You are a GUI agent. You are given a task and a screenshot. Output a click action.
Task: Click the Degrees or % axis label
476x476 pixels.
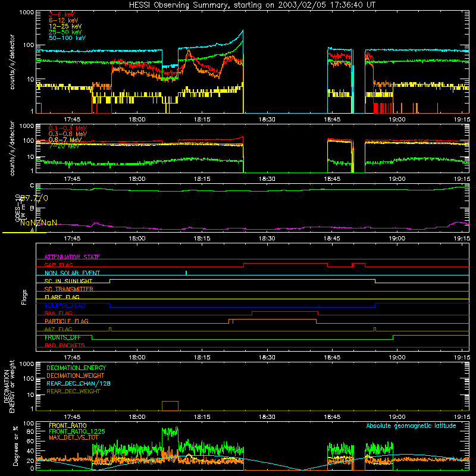pyautogui.click(x=15, y=446)
